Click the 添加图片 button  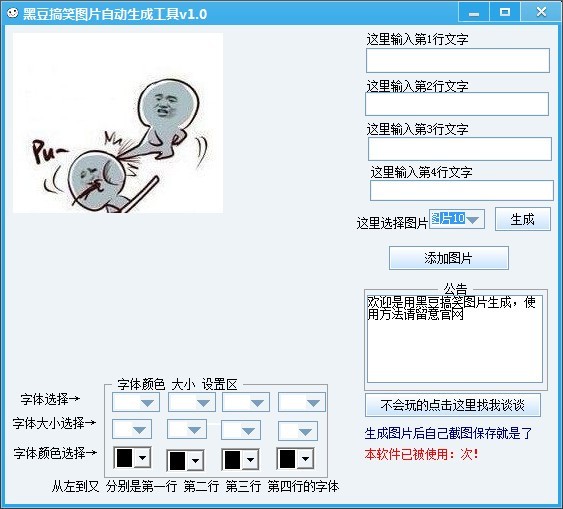click(x=449, y=258)
